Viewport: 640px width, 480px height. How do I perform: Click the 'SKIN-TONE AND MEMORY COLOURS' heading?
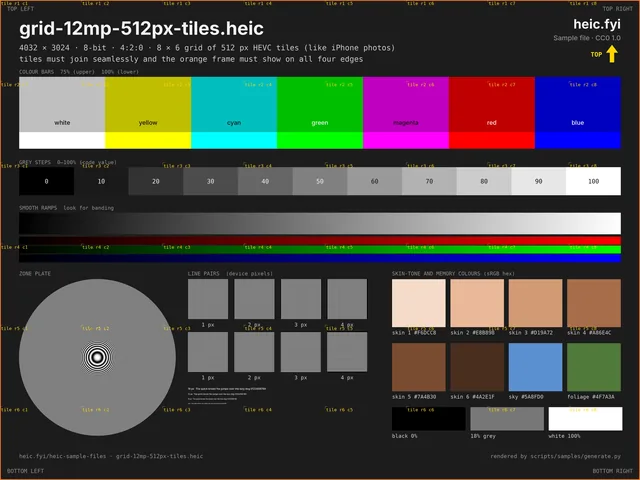(453, 273)
